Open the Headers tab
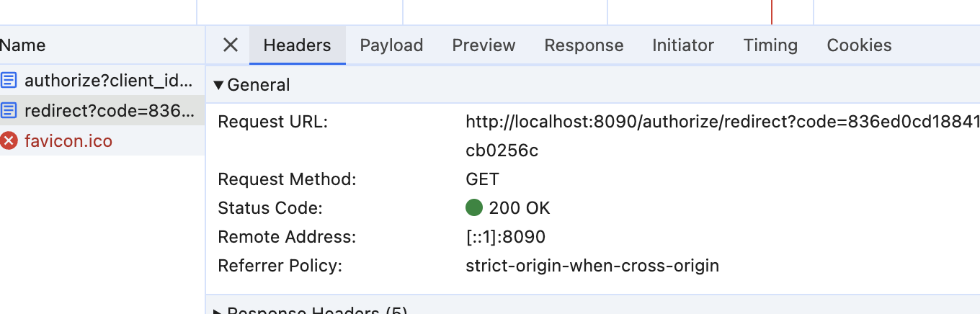 pyautogui.click(x=297, y=45)
